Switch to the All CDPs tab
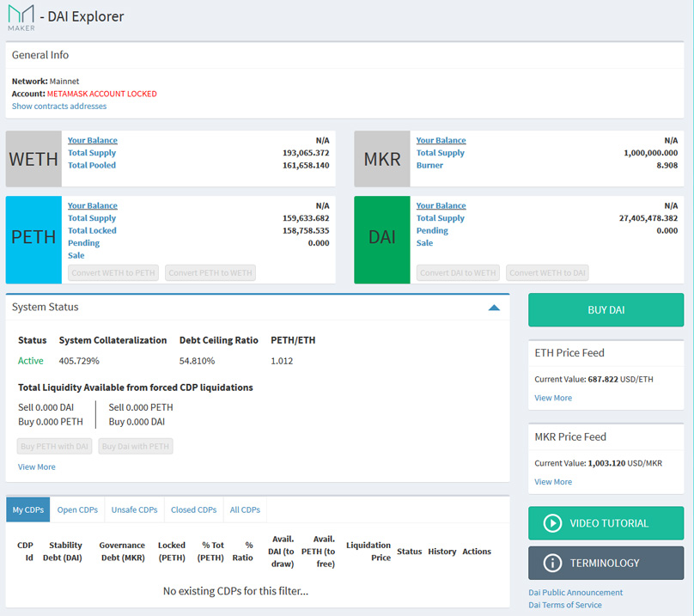694x616 pixels. (x=245, y=509)
